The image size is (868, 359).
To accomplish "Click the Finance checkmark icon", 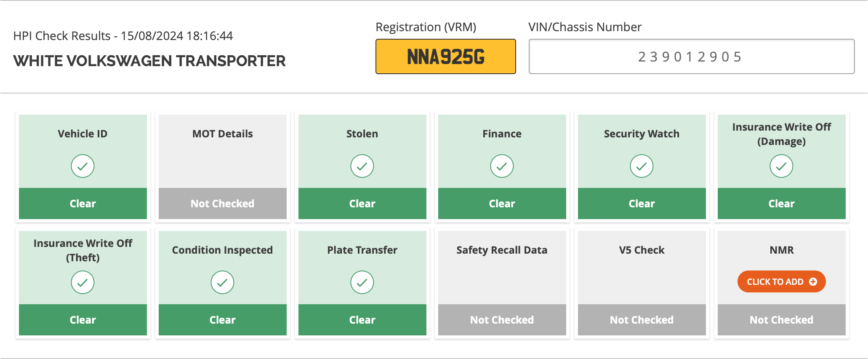I will coord(502,166).
